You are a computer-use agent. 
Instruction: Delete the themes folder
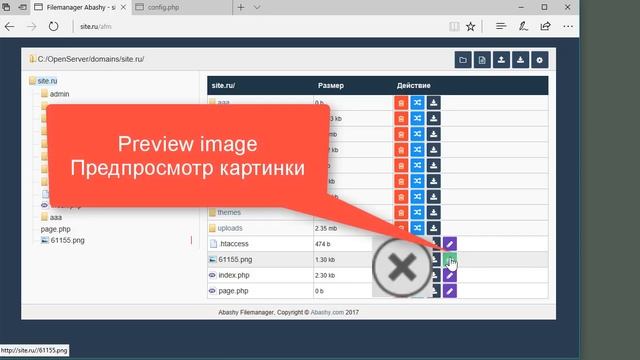tap(401, 213)
